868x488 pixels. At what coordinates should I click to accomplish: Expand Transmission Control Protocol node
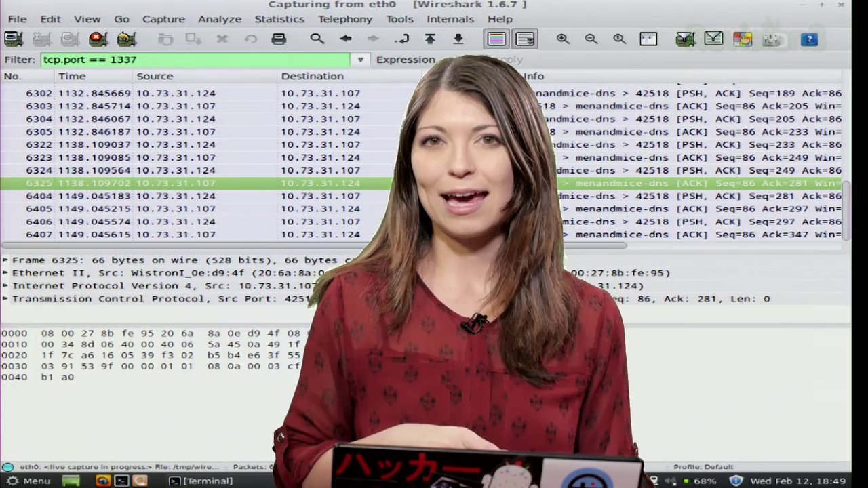(x=5, y=299)
